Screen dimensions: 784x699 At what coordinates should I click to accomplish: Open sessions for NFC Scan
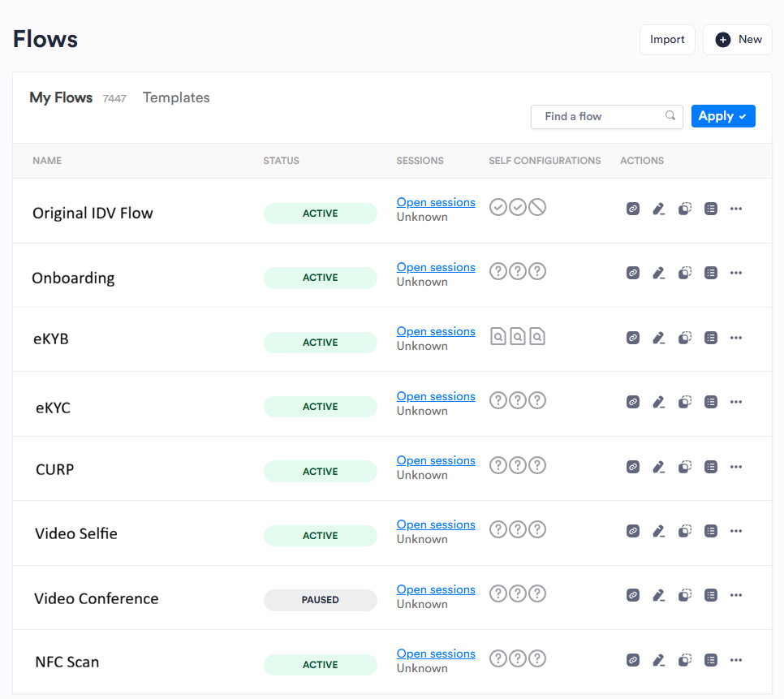436,654
